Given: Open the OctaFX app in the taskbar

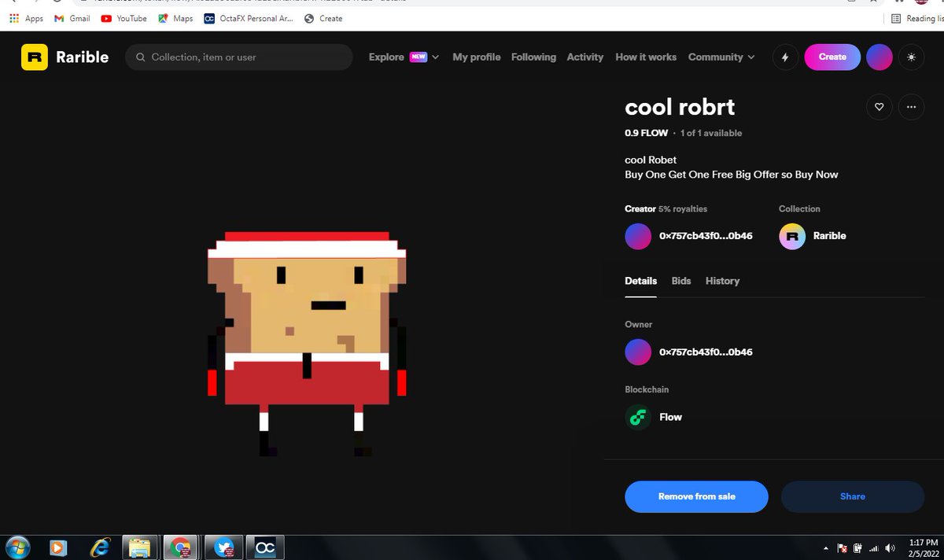Looking at the screenshot, I should coord(265,547).
